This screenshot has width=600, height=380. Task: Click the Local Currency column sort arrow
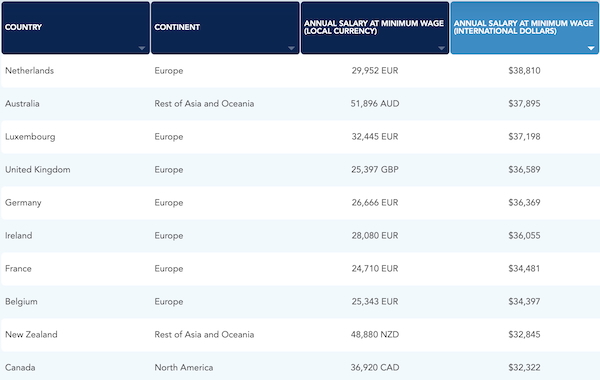pyautogui.click(x=441, y=48)
